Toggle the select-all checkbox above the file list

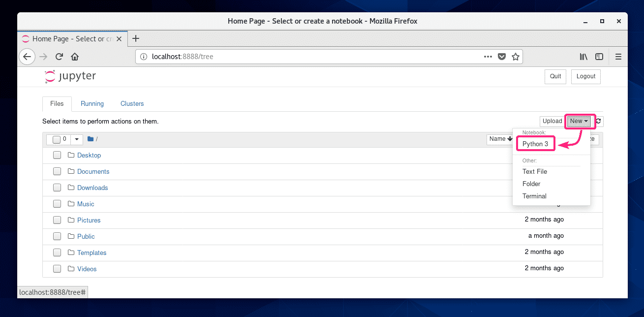(57, 139)
